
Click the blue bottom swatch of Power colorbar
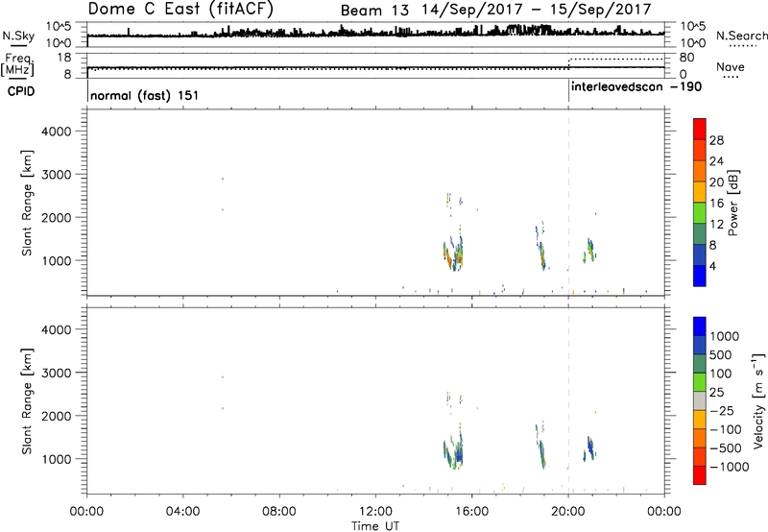(700, 276)
